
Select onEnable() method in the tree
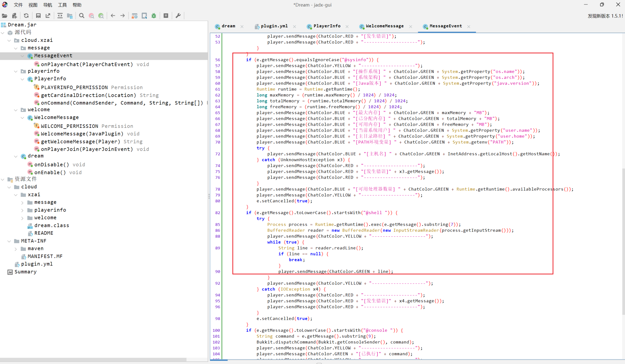pos(50,172)
